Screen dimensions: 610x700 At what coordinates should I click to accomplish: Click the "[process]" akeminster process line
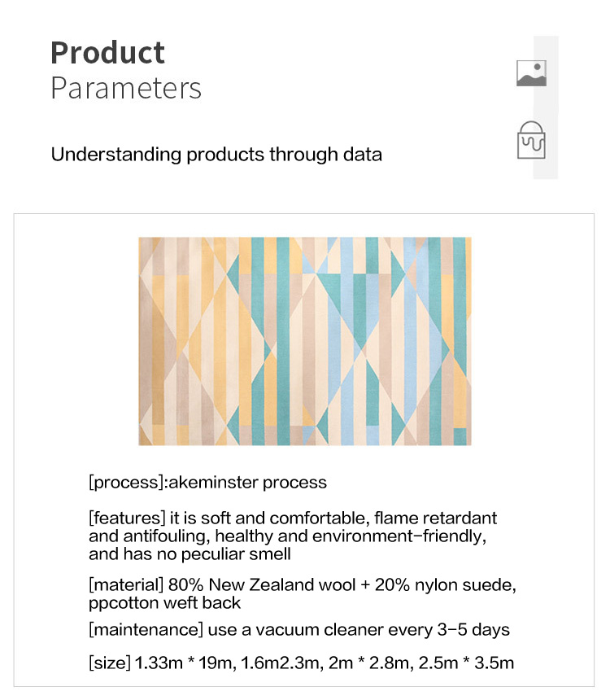[207, 482]
